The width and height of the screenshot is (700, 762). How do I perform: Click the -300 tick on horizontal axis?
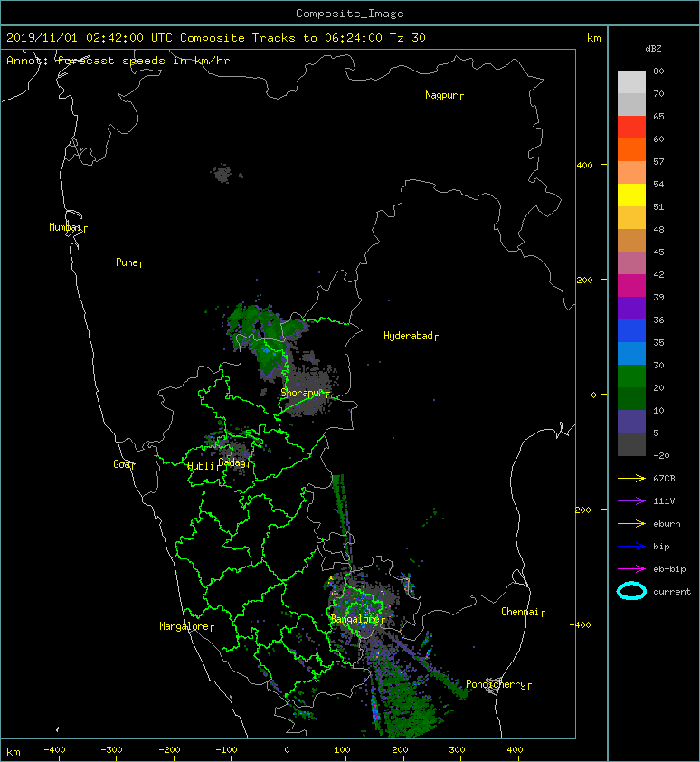112,750
